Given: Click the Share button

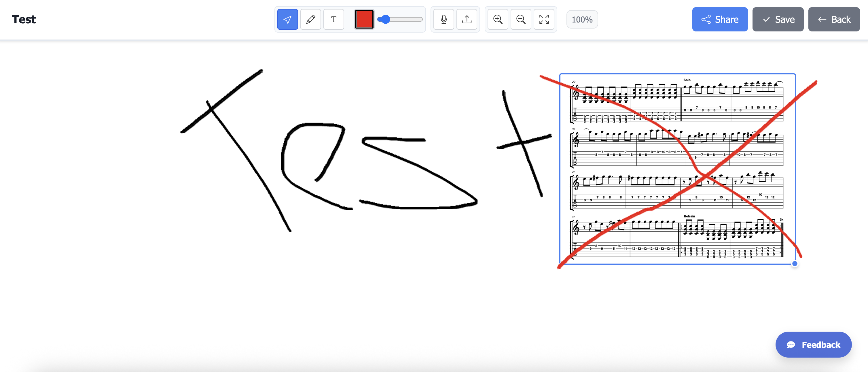Looking at the screenshot, I should (x=720, y=20).
